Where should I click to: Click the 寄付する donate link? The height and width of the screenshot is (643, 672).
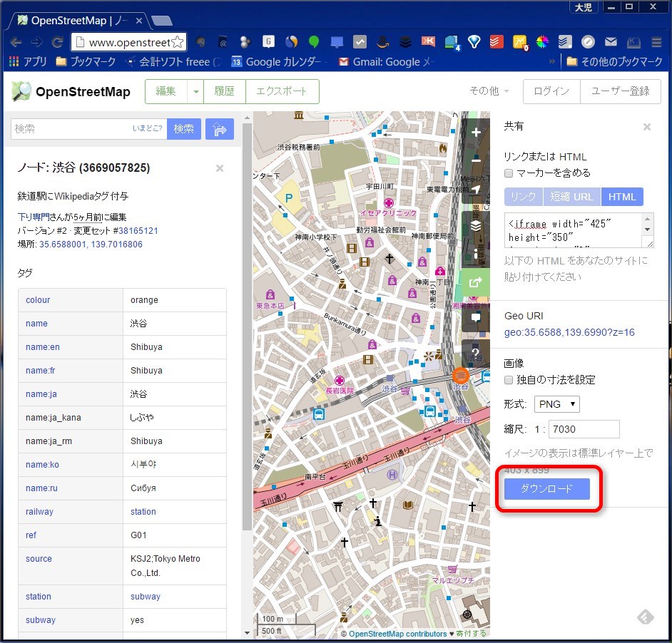(x=471, y=634)
